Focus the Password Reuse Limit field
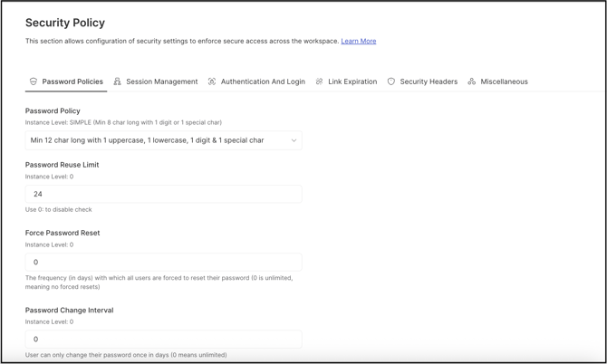The height and width of the screenshot is (364, 607). tap(163, 194)
